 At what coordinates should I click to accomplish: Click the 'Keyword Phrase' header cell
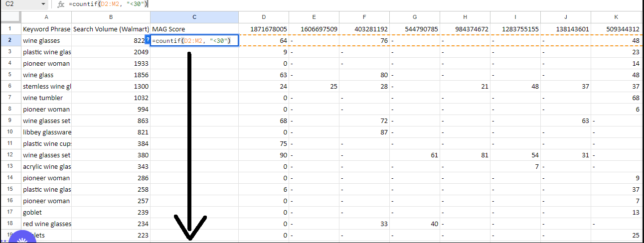pos(46,29)
